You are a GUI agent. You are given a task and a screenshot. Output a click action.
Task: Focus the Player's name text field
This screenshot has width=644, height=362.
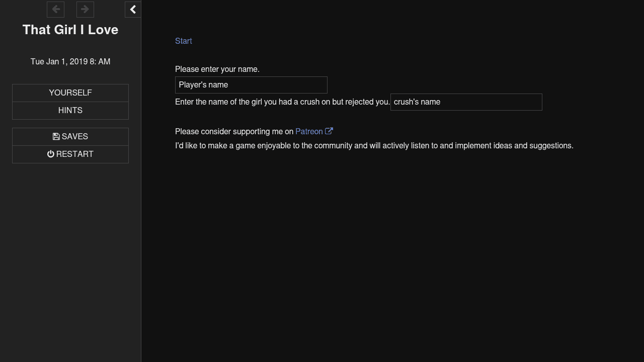point(251,85)
